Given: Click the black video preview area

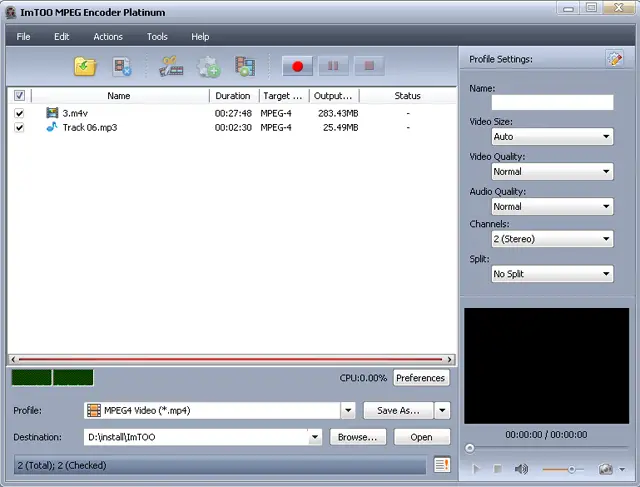Looking at the screenshot, I should (x=547, y=366).
